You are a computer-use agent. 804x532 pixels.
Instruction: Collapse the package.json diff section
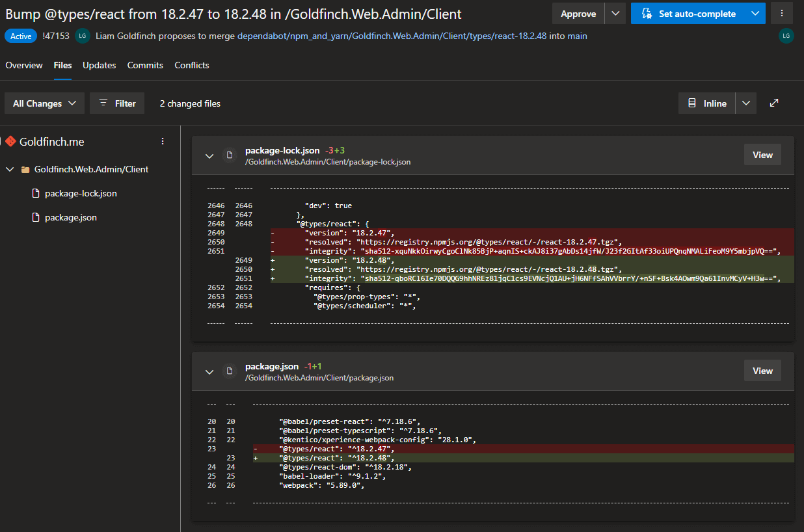click(209, 371)
